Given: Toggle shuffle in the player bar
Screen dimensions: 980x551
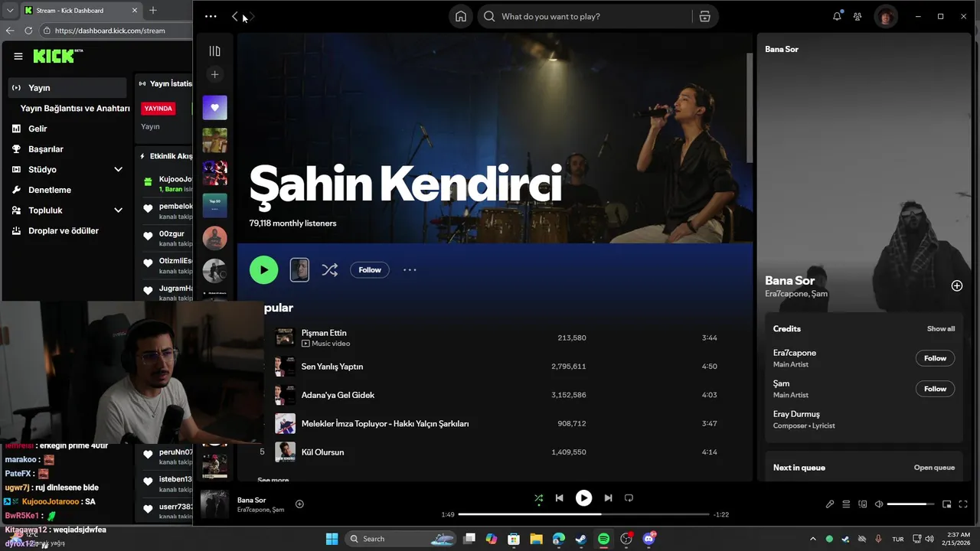Looking at the screenshot, I should pyautogui.click(x=538, y=498).
